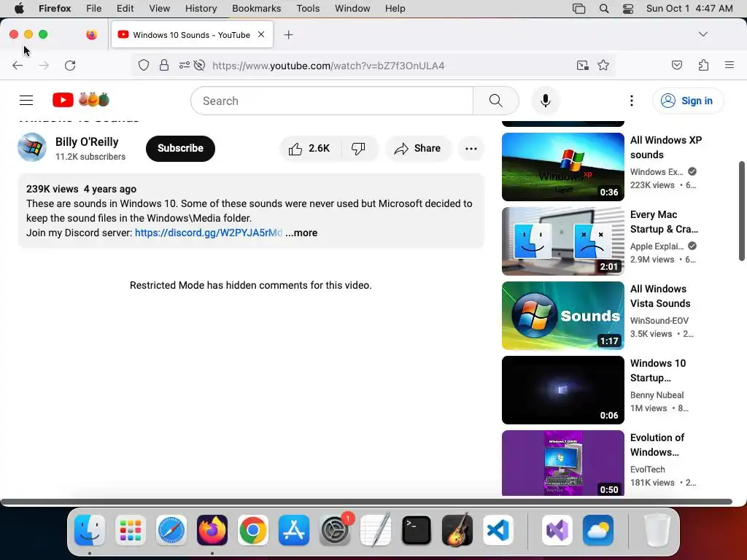The image size is (747, 560).
Task: Open Spotlight search in menu bar
Action: click(603, 9)
